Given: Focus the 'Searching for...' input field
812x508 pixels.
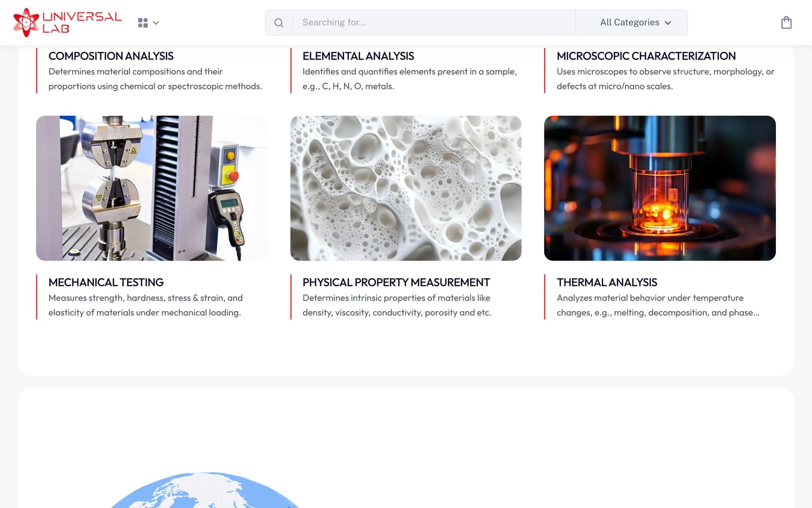Looking at the screenshot, I should tap(433, 23).
